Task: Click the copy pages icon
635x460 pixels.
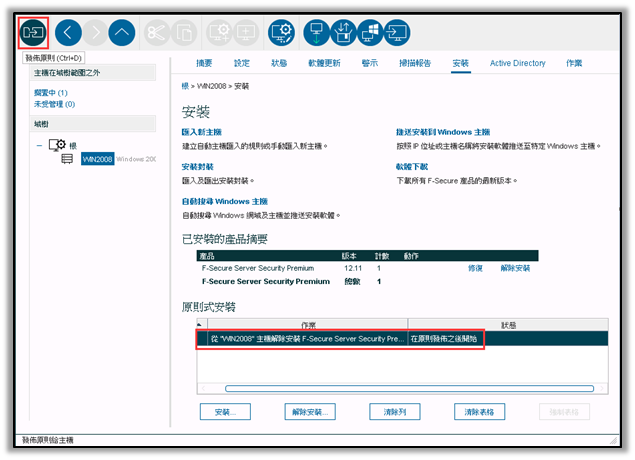Action: pos(184,32)
